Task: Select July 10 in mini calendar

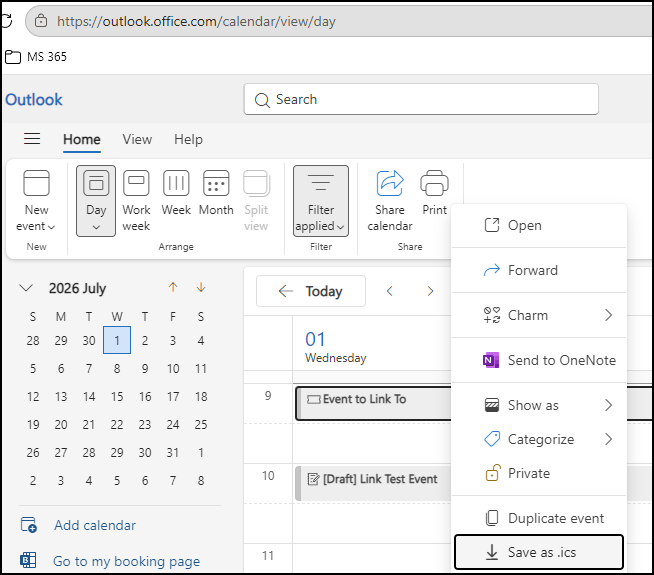Action: (x=173, y=369)
